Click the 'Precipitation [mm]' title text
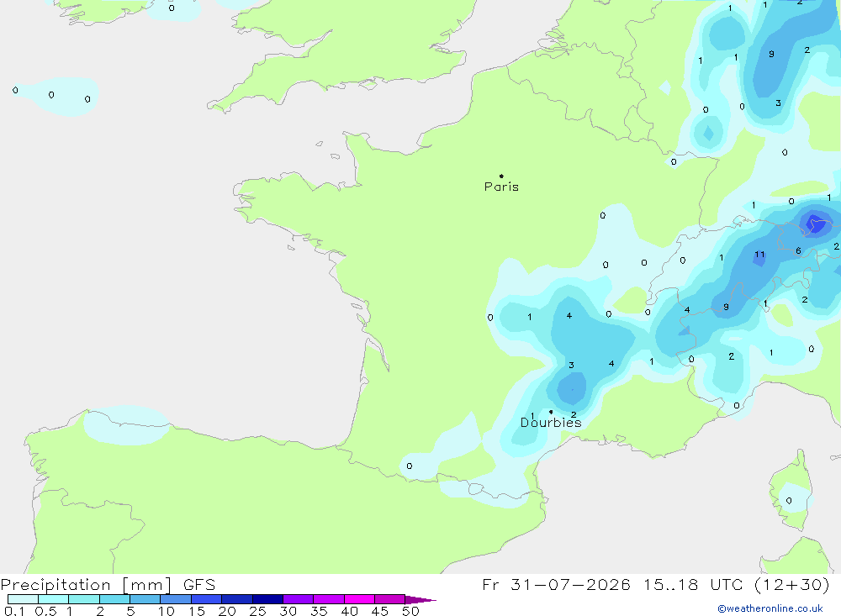 86,585
